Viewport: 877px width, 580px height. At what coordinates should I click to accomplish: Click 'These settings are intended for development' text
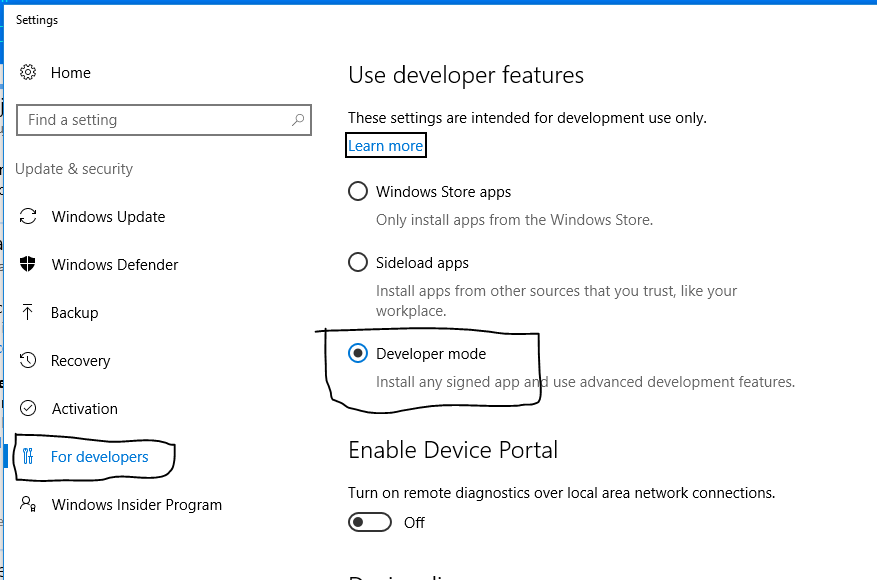click(x=527, y=118)
